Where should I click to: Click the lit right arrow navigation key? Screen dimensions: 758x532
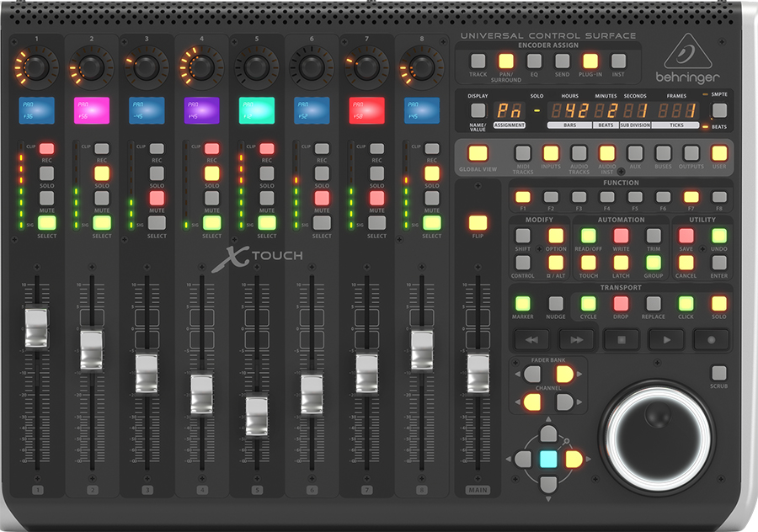pos(574,459)
